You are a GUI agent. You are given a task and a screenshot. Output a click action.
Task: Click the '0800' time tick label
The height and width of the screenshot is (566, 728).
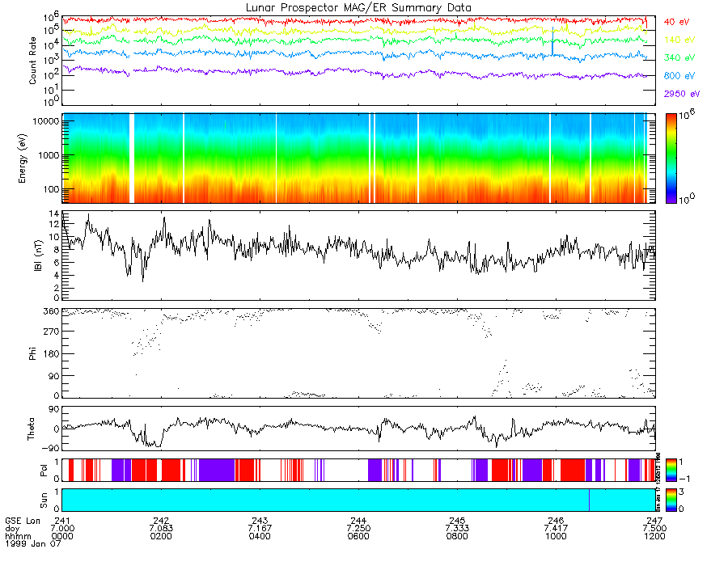pos(457,536)
